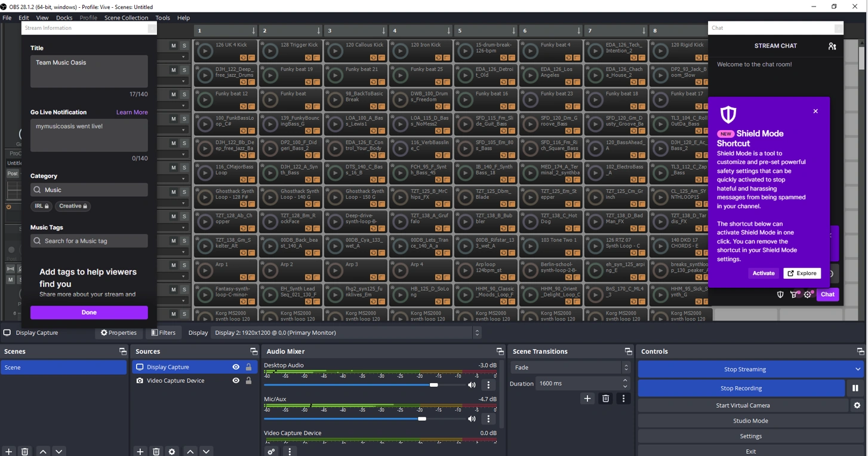This screenshot has width=868, height=456.
Task: Toggle the lock on Display Capture
Action: click(x=248, y=367)
